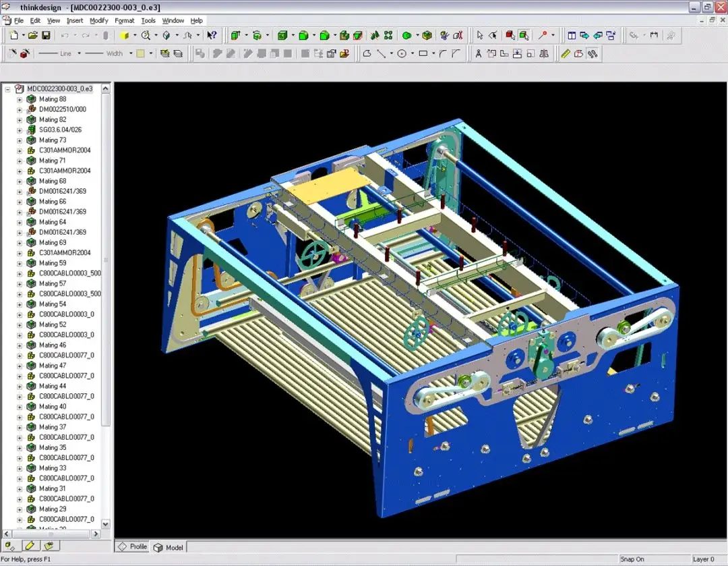Image resolution: width=728 pixels, height=566 pixels.
Task: Click the arrow selection pointer tool
Action: click(480, 35)
